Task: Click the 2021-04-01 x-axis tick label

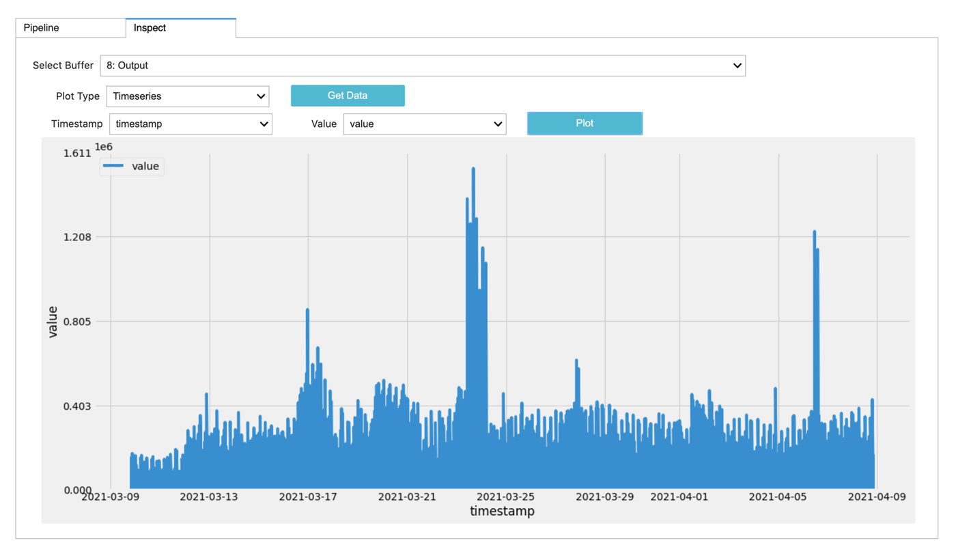Action: [679, 496]
